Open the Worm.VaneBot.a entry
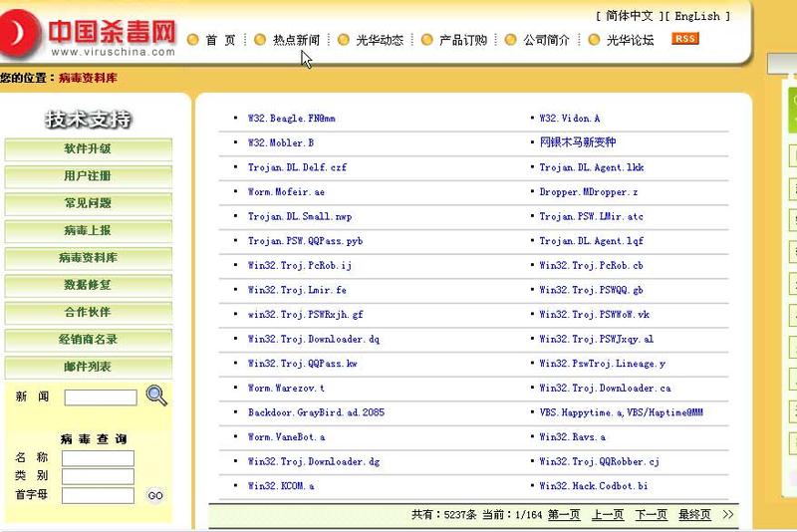The width and height of the screenshot is (797, 532). click(286, 437)
